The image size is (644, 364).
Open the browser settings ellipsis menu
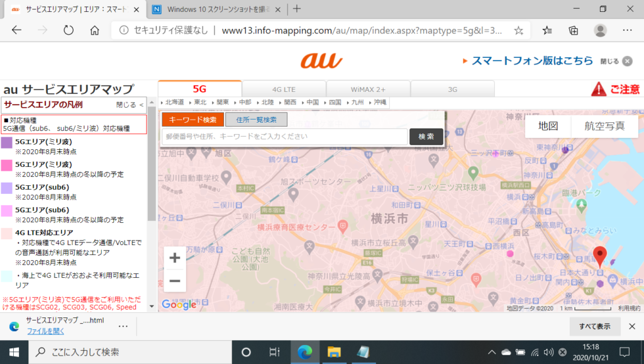click(x=627, y=30)
